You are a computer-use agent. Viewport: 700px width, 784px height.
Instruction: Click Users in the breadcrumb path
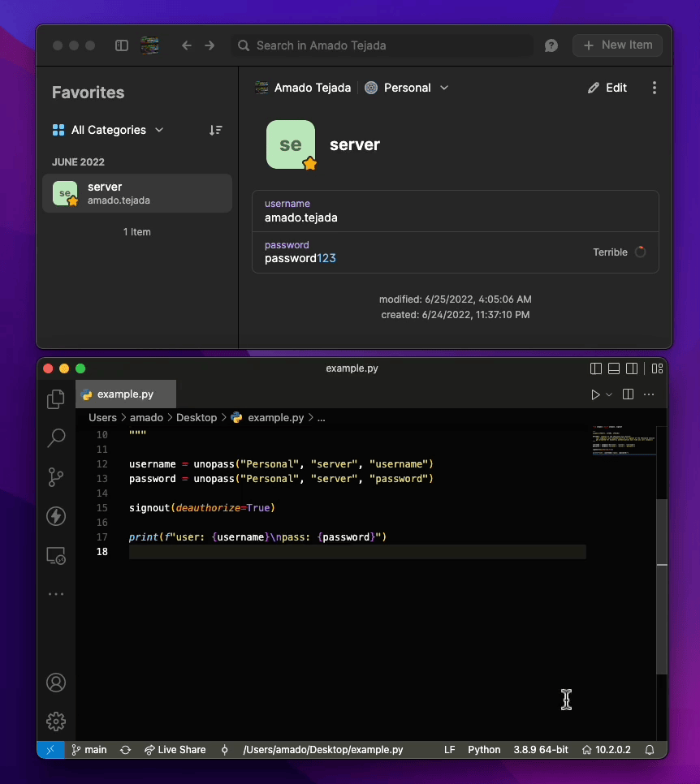pyautogui.click(x=102, y=417)
